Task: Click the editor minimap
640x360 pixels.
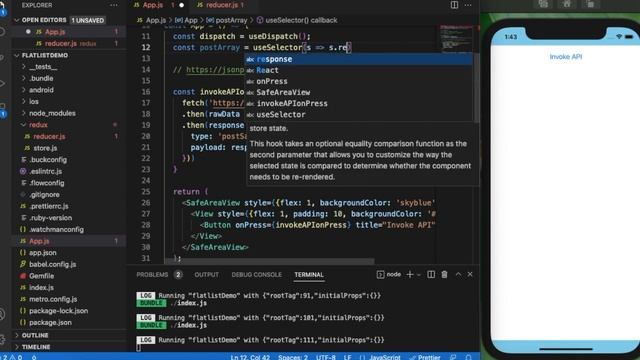Action: [456, 39]
